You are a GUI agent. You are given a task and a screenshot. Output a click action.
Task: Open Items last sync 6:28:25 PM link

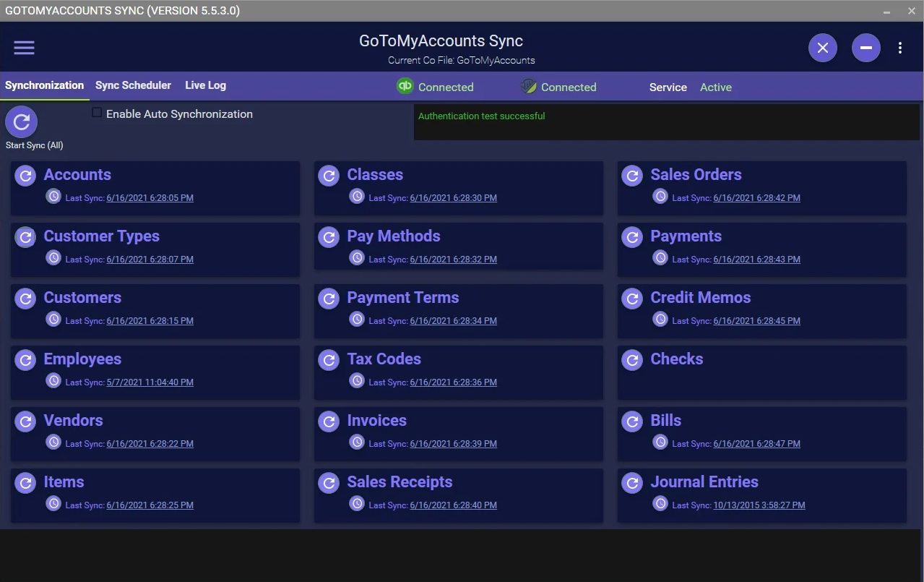[x=150, y=505]
